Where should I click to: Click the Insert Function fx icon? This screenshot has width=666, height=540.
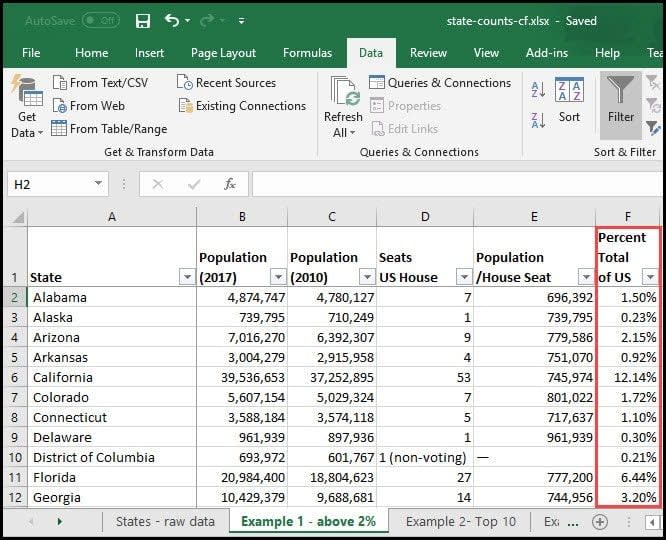(x=230, y=184)
